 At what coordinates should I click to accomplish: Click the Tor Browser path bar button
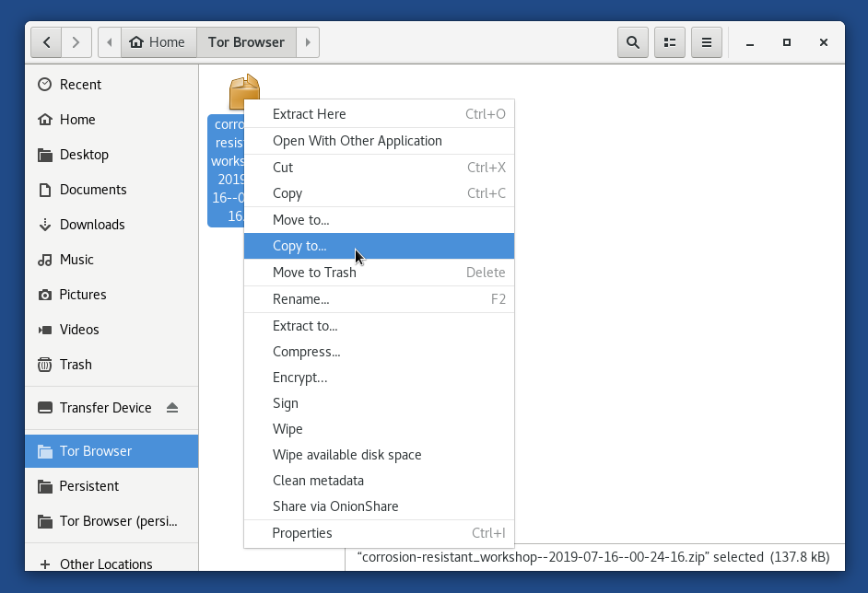coord(246,42)
